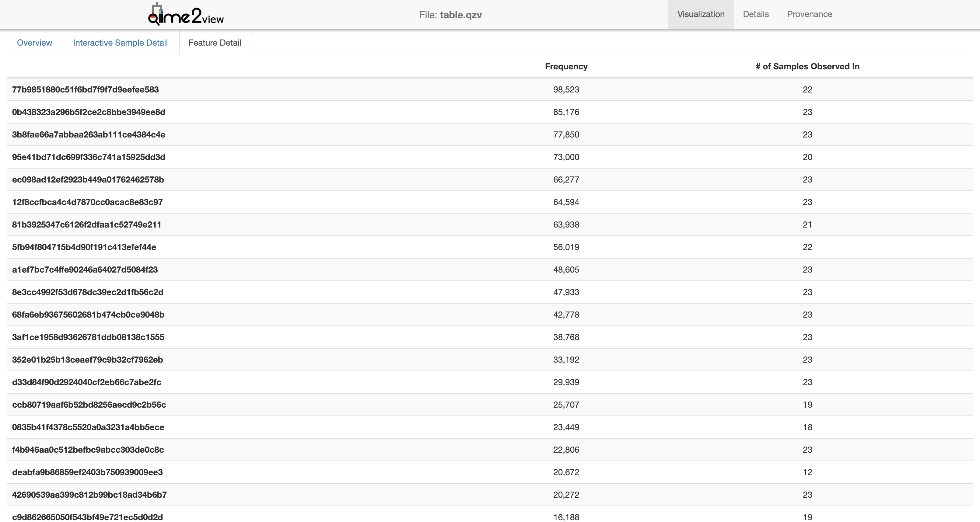Click the frequency value 42,778
980x522 pixels.
[566, 315]
